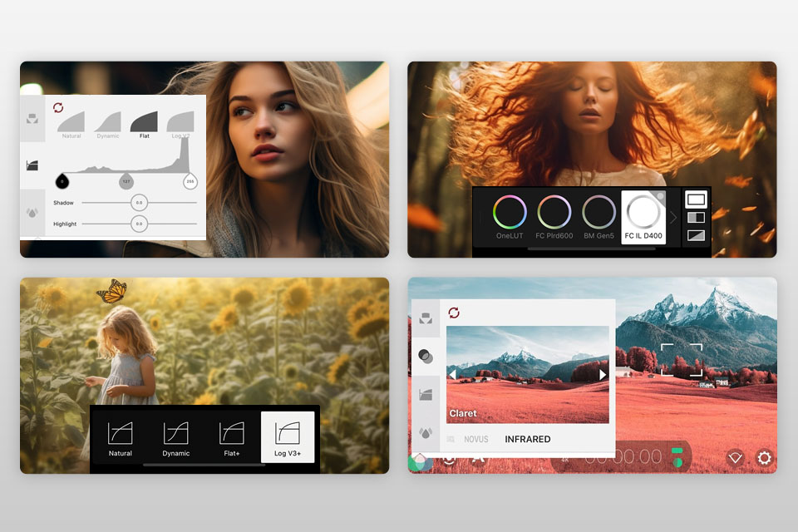Switch to the NOVUS filter tab
Image resolution: width=798 pixels, height=532 pixels.
click(x=475, y=439)
